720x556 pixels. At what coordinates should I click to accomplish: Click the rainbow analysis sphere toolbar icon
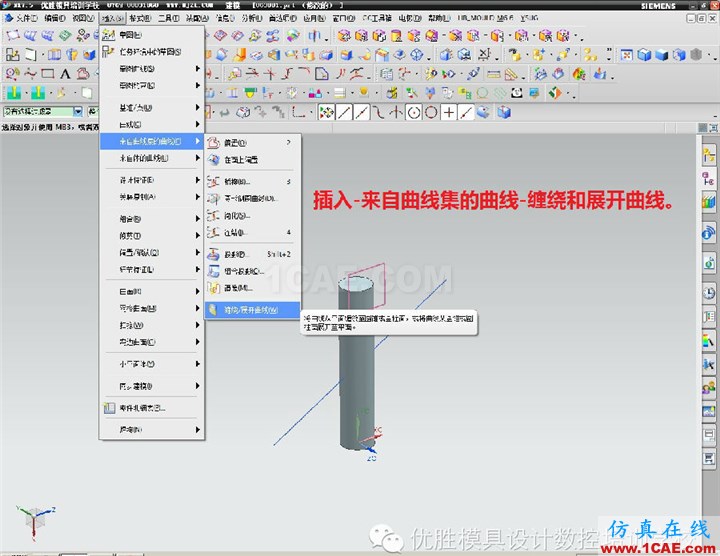point(579,73)
